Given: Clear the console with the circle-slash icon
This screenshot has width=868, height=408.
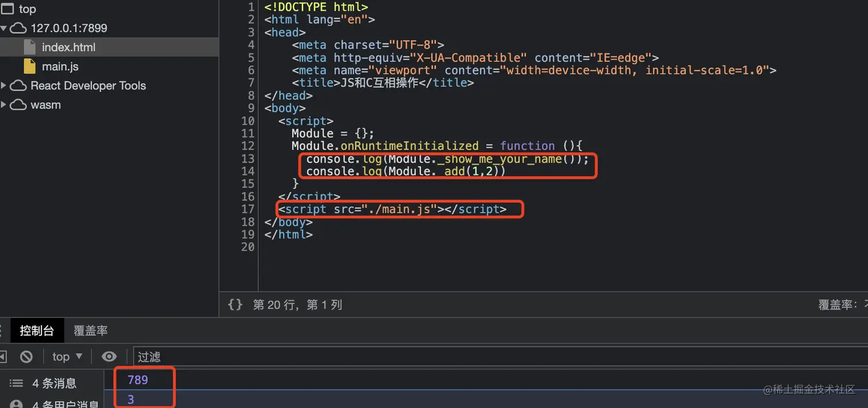Looking at the screenshot, I should [x=26, y=356].
